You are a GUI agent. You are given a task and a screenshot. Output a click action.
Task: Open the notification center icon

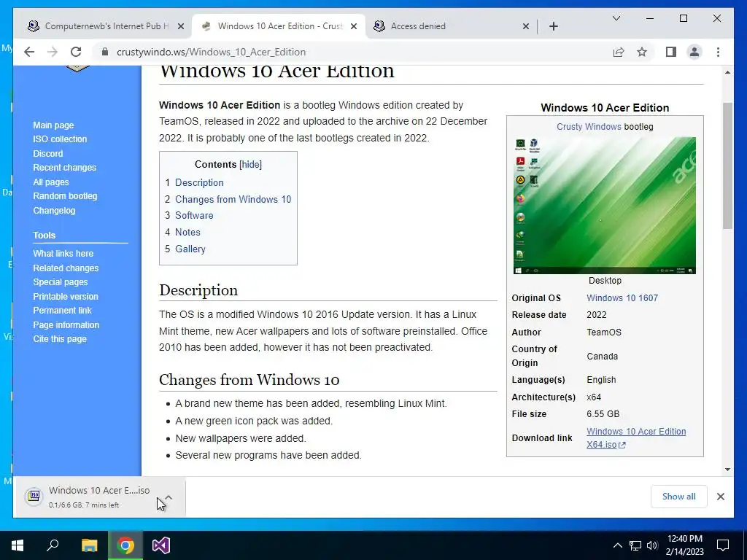(x=723, y=545)
